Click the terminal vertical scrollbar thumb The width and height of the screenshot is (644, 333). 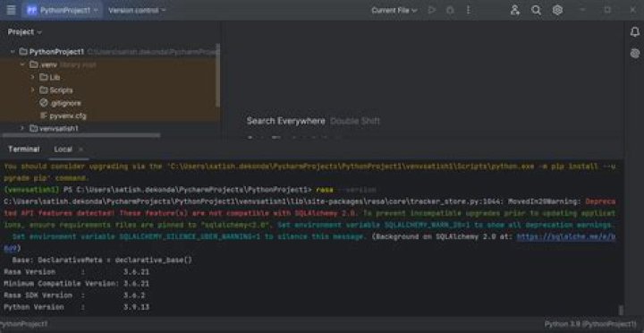point(621,310)
